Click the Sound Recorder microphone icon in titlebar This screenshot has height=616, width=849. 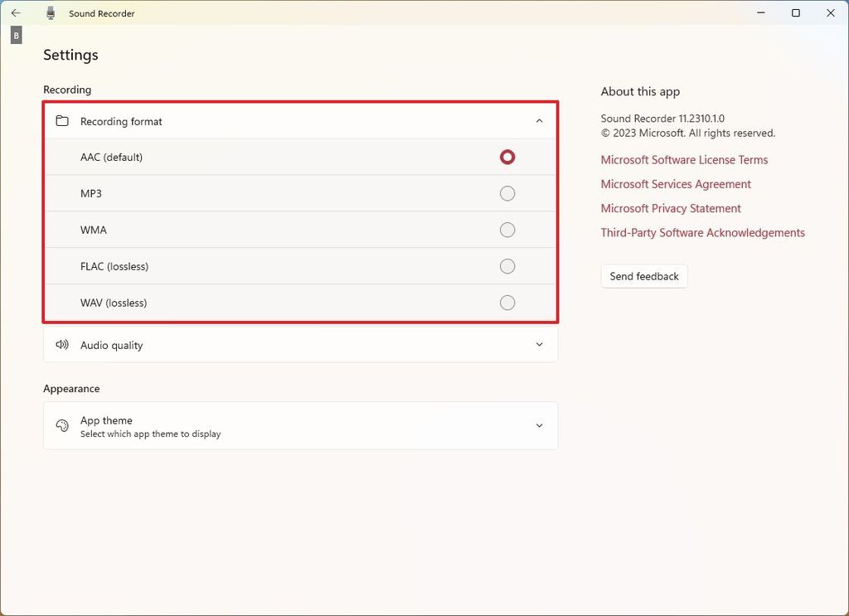click(50, 12)
